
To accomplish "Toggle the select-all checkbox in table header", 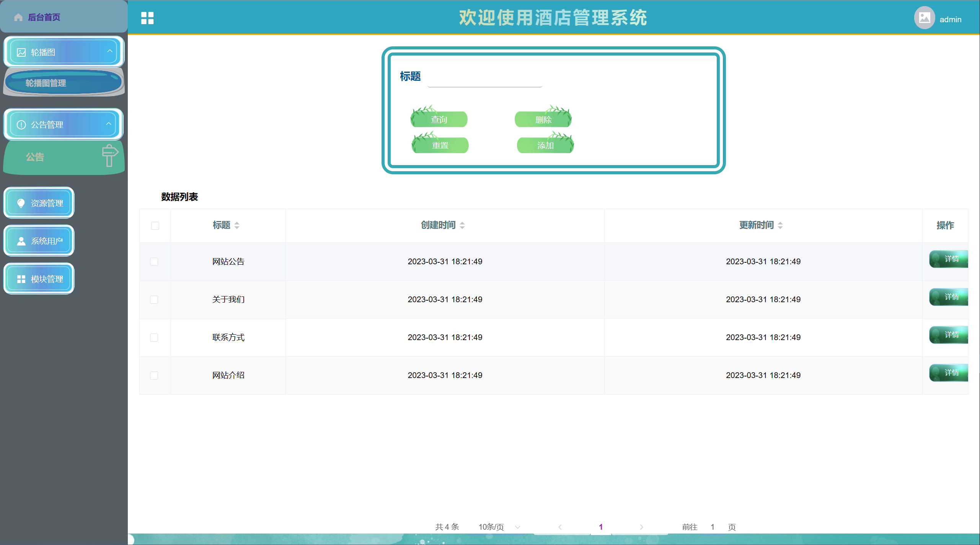I will tap(155, 226).
